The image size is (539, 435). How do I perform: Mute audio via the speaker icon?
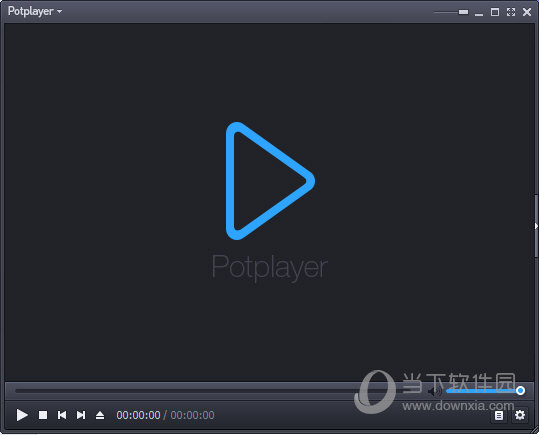coord(435,391)
